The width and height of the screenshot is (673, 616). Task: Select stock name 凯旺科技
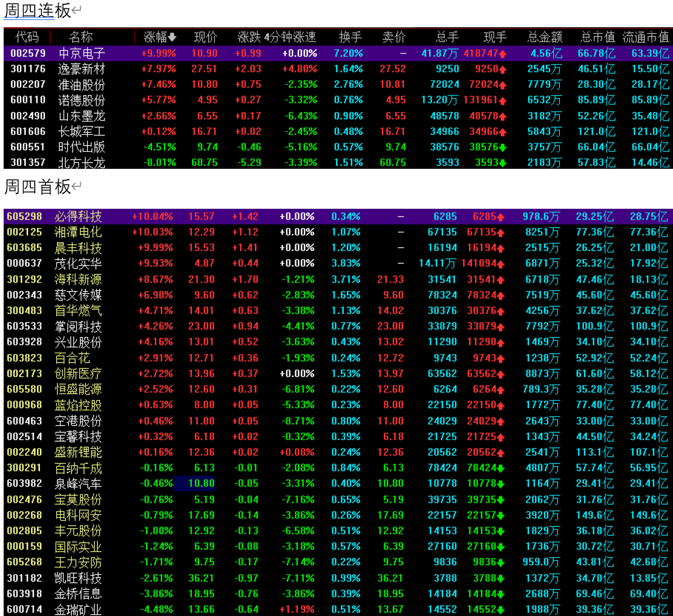point(78,578)
